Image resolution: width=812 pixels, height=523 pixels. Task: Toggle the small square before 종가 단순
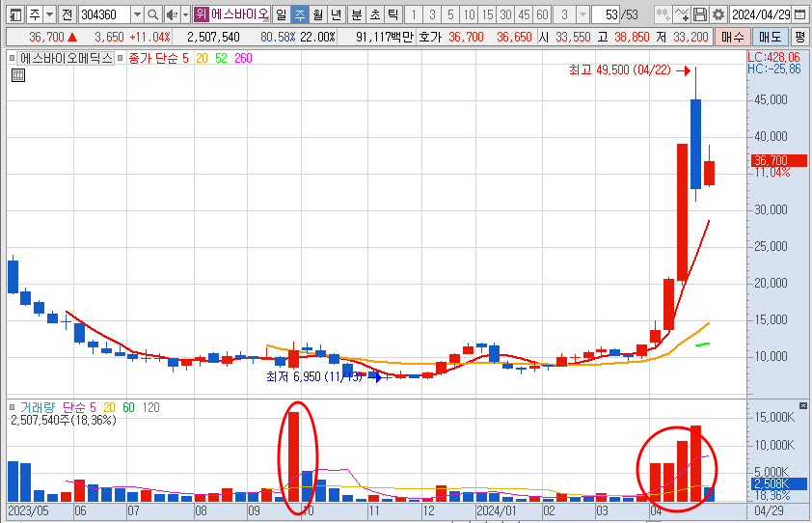tap(121, 58)
